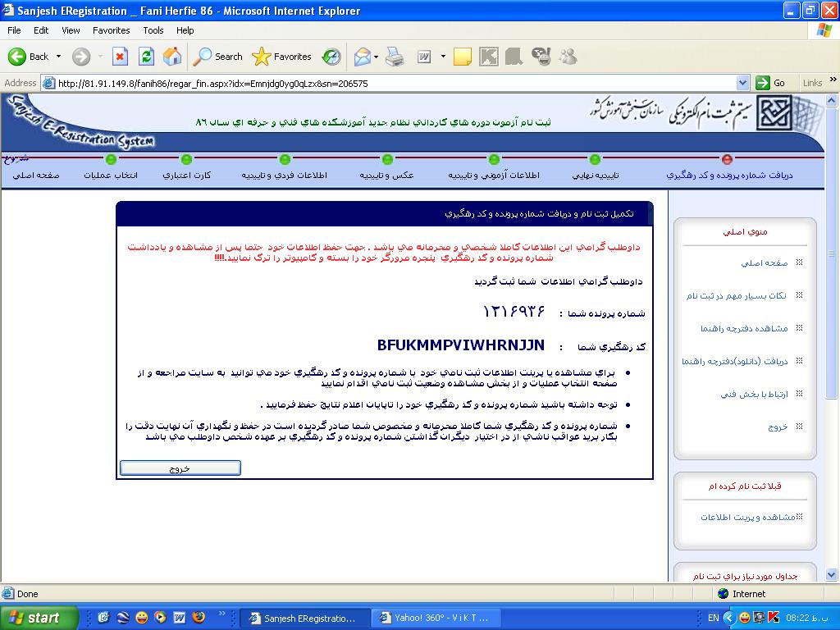The image size is (840, 630).
Task: Open the File menu
Action: pos(14,30)
